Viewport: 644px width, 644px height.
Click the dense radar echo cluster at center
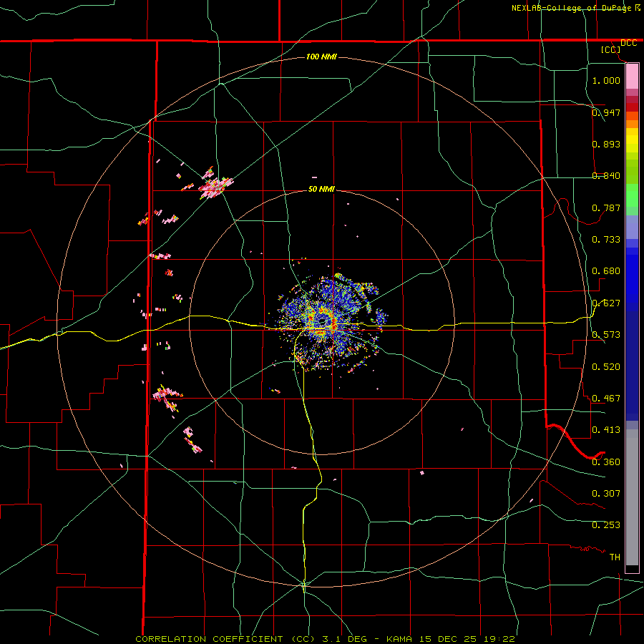click(x=328, y=323)
